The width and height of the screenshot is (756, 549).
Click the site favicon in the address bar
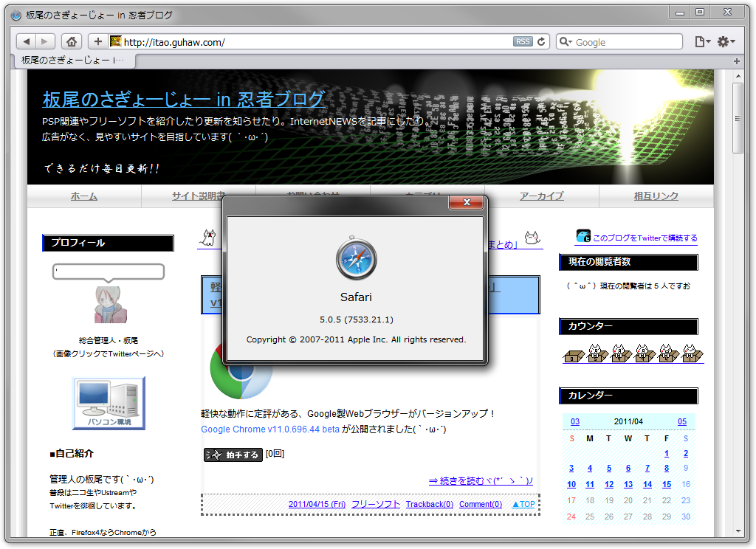pyautogui.click(x=115, y=41)
